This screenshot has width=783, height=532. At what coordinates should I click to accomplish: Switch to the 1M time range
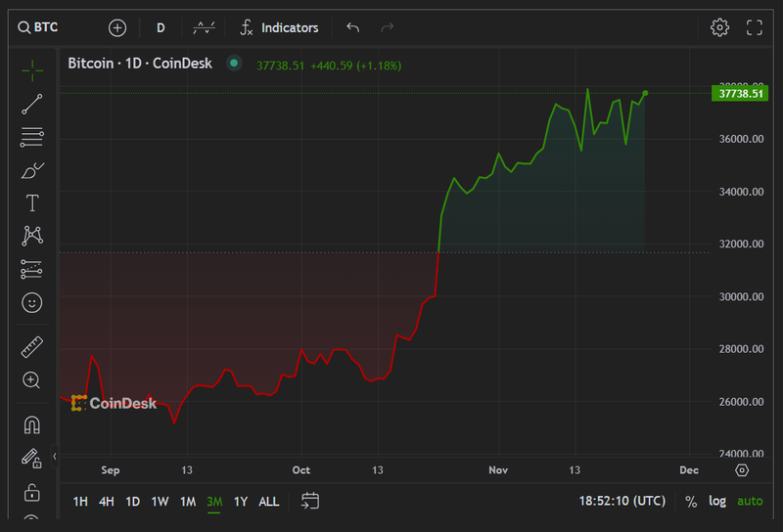(188, 502)
